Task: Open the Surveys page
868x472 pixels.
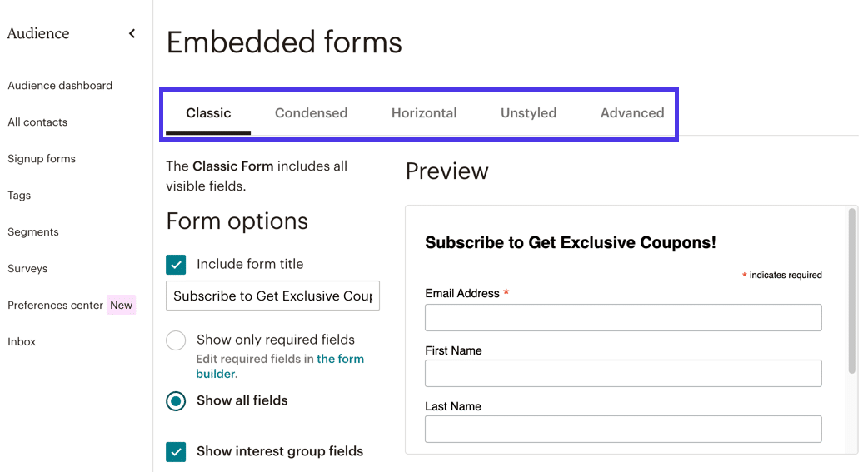Action: tap(27, 269)
